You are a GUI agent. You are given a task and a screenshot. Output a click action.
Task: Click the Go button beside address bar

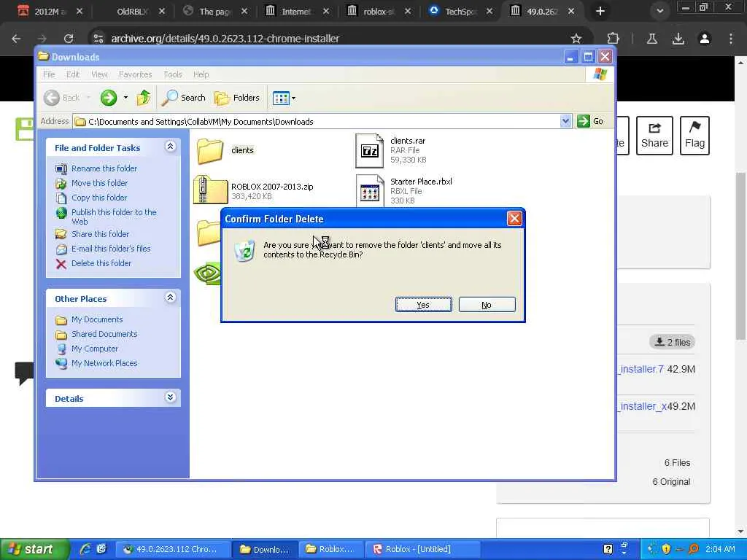[x=590, y=122]
